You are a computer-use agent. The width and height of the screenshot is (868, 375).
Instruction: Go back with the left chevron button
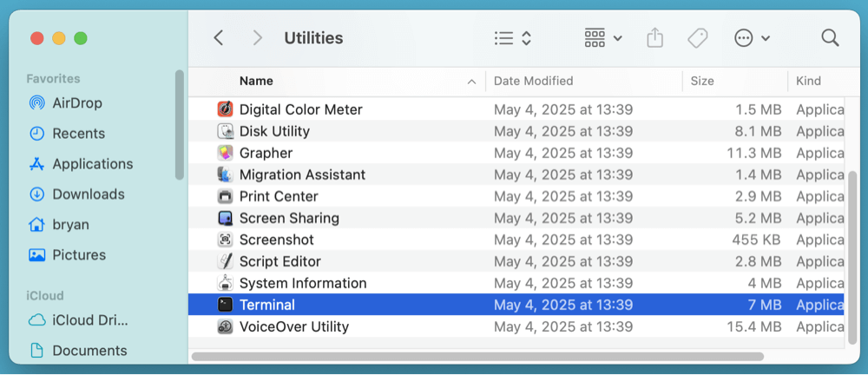pyautogui.click(x=219, y=38)
